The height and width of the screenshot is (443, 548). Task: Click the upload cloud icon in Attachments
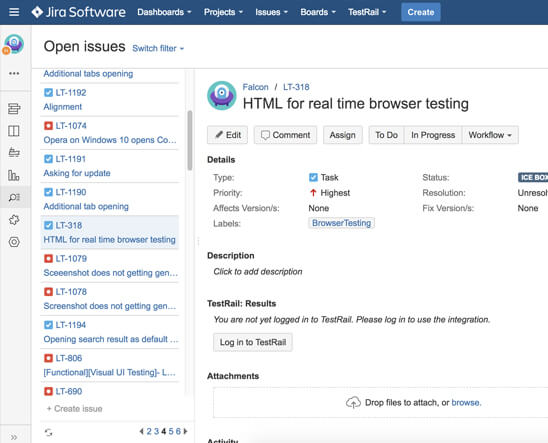coord(353,402)
